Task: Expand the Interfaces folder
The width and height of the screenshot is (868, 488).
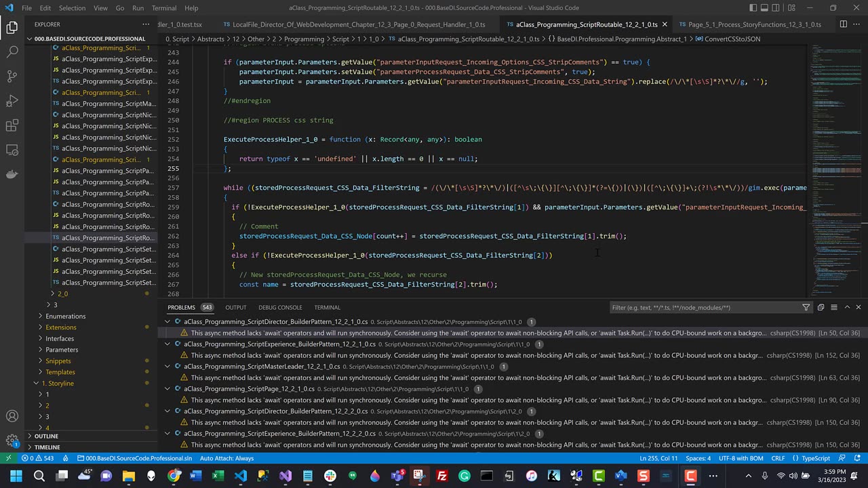Action: 60,338
